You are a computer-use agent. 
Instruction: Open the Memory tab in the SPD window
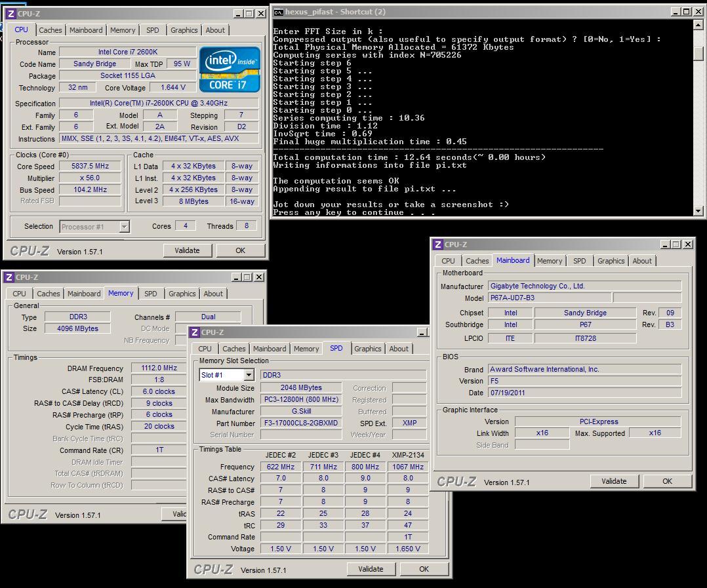(x=306, y=349)
